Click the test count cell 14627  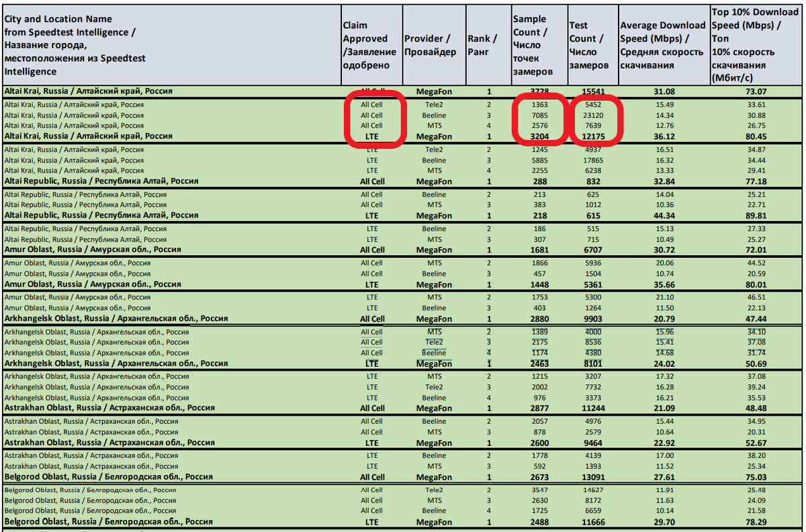click(592, 490)
